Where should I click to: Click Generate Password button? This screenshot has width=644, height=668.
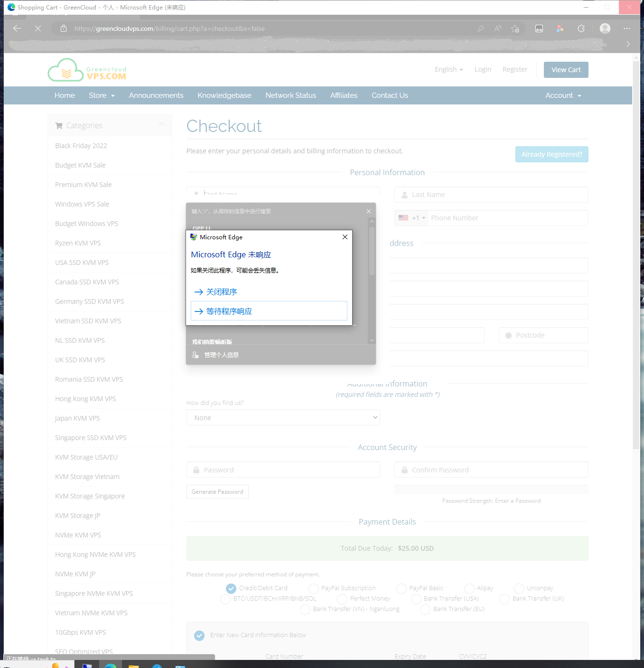tap(217, 492)
